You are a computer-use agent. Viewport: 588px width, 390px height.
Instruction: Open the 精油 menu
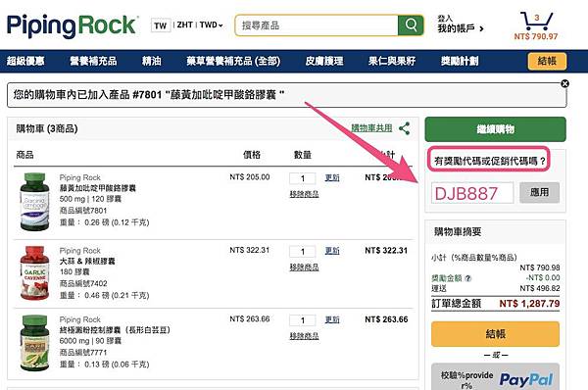point(152,61)
